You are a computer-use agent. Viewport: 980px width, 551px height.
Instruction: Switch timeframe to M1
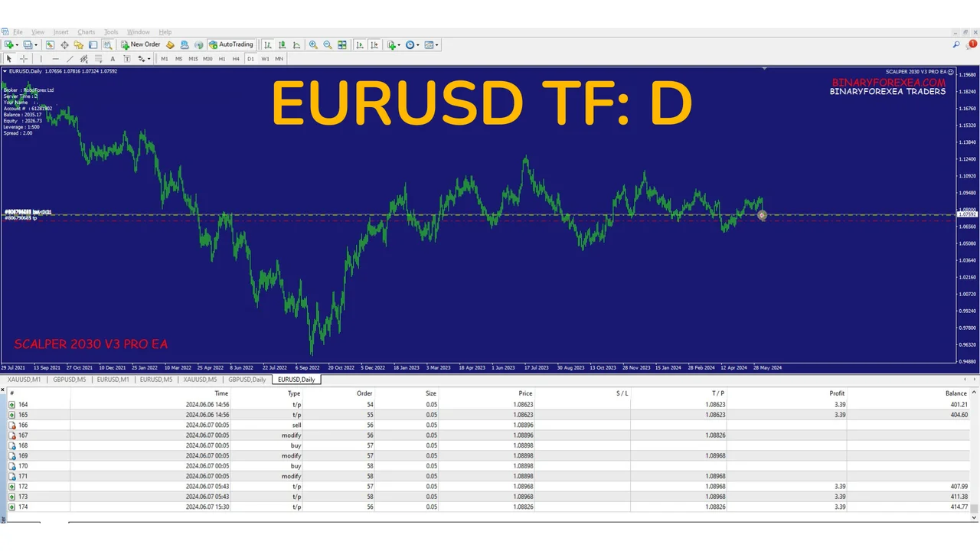click(x=165, y=59)
